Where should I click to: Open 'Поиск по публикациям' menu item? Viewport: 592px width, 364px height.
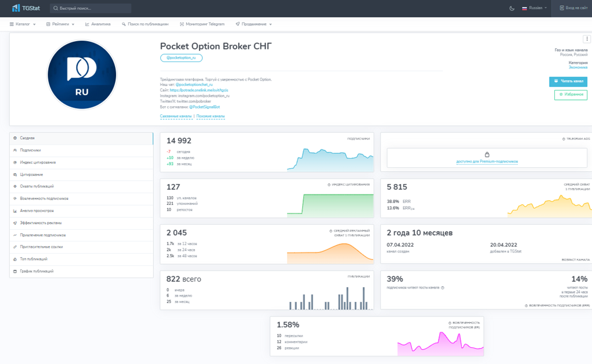tap(145, 24)
